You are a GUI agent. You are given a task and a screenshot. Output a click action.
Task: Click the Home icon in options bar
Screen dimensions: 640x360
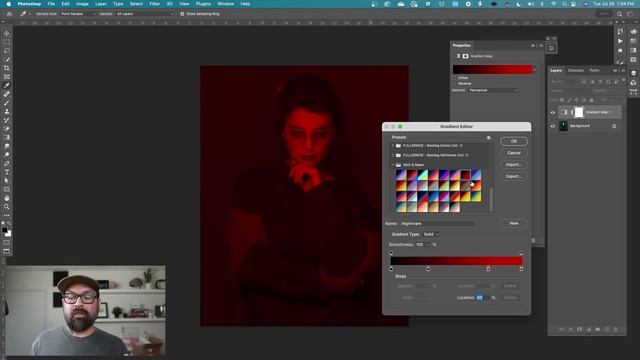pyautogui.click(x=9, y=14)
